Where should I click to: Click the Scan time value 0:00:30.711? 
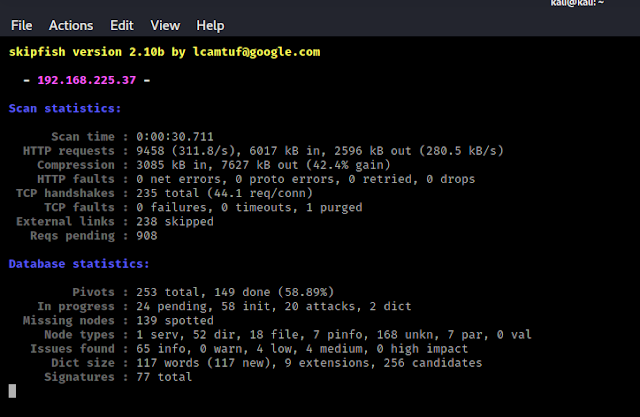(x=175, y=137)
